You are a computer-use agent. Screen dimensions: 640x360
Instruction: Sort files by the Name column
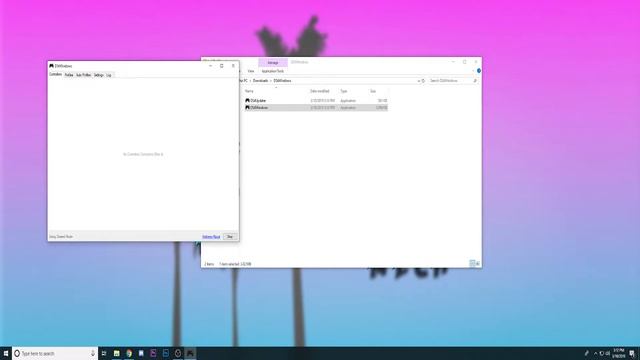pos(249,91)
